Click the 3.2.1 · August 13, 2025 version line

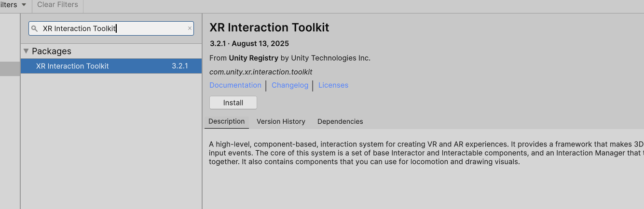click(x=249, y=43)
